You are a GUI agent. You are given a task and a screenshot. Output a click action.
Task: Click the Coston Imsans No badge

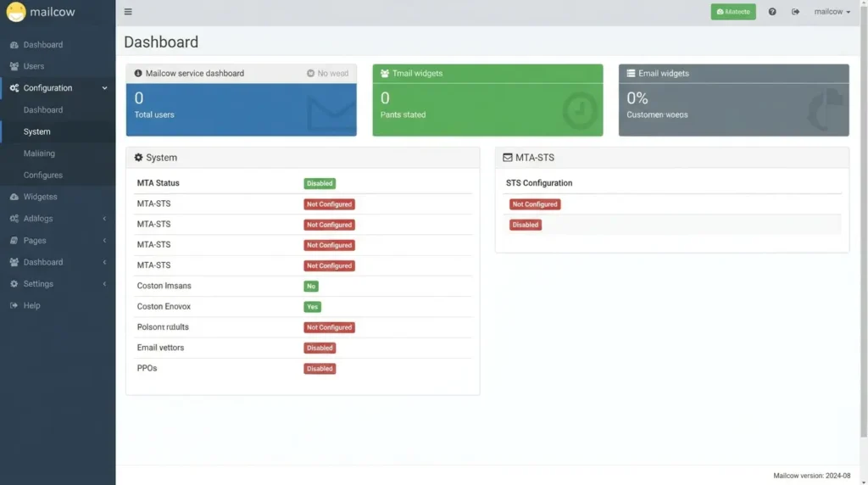coord(310,287)
